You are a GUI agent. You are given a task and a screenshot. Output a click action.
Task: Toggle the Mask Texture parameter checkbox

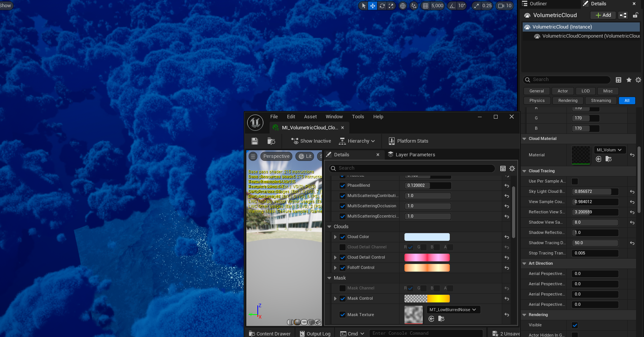pyautogui.click(x=343, y=315)
